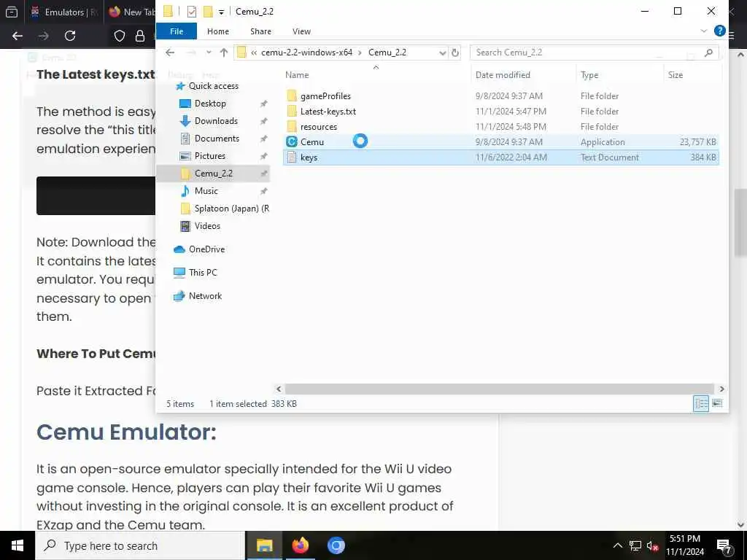
Task: Expand the address bar history dropdown
Action: coord(443,52)
